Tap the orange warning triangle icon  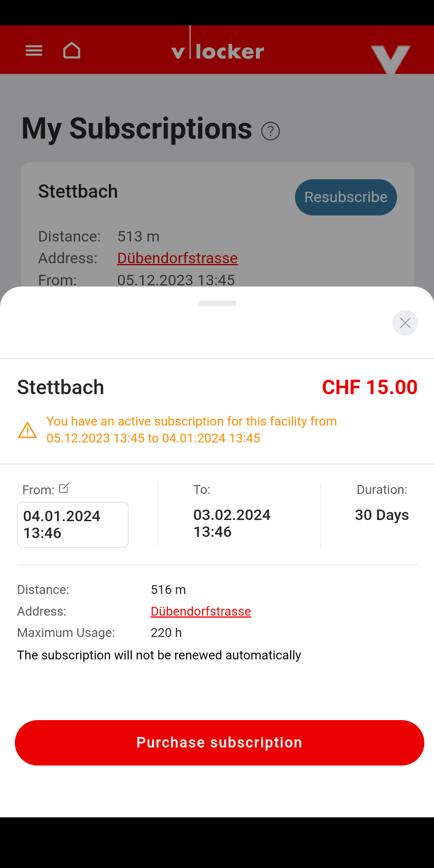[x=27, y=430]
